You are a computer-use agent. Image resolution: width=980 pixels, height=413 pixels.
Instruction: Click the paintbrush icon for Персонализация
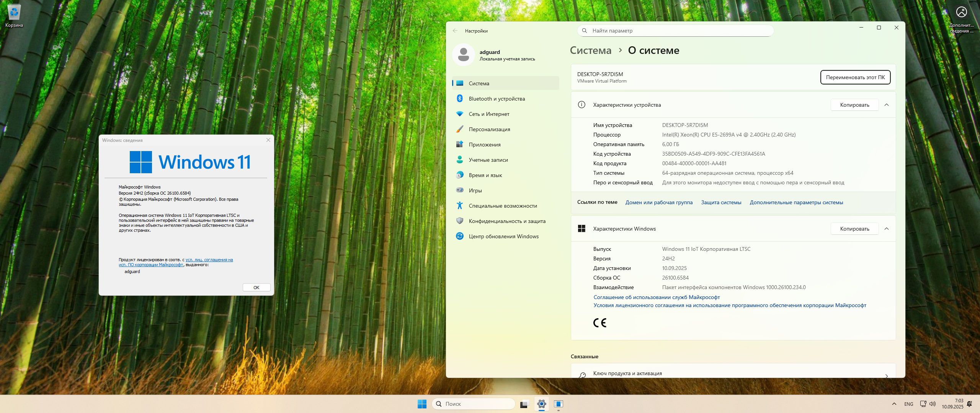click(460, 129)
